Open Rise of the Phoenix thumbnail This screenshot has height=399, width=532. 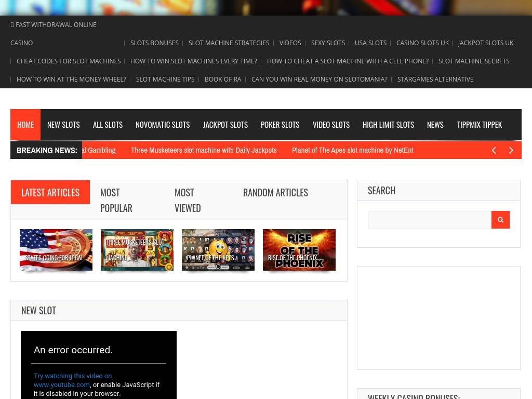click(x=299, y=250)
